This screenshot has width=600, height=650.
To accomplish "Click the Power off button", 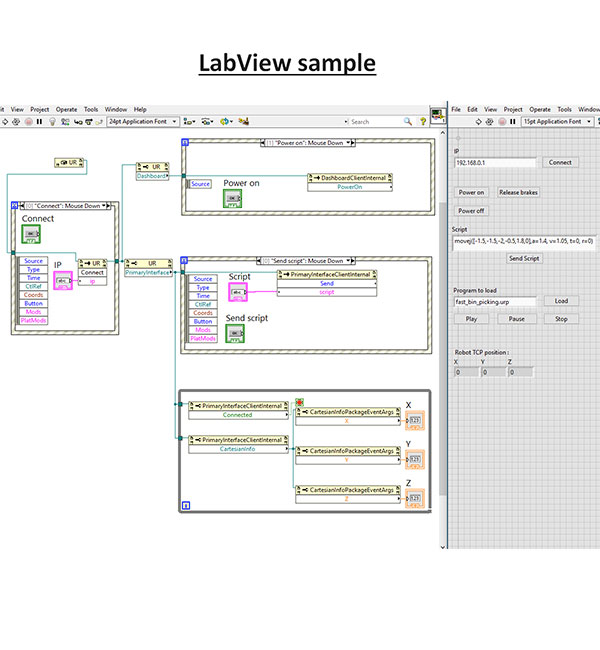I will click(x=471, y=211).
